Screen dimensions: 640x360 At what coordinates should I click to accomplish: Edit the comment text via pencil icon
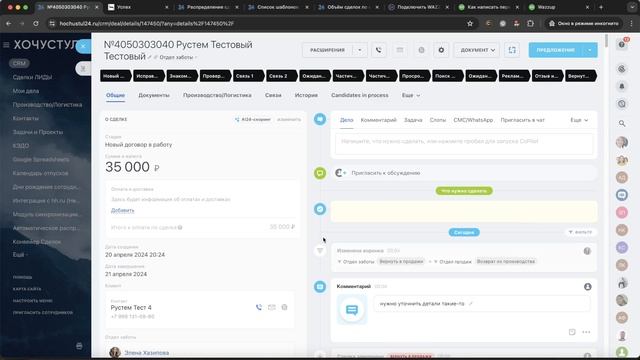tap(471, 304)
